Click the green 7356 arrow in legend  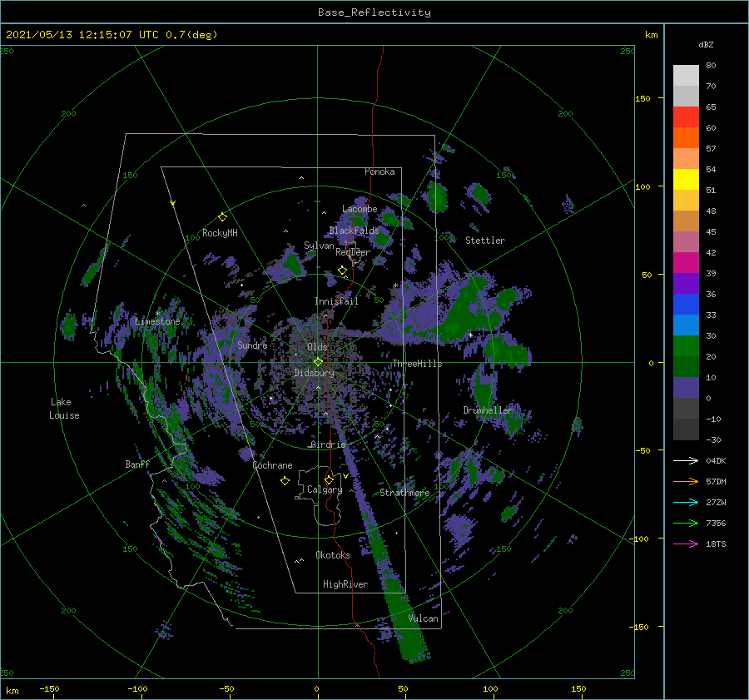point(686,524)
